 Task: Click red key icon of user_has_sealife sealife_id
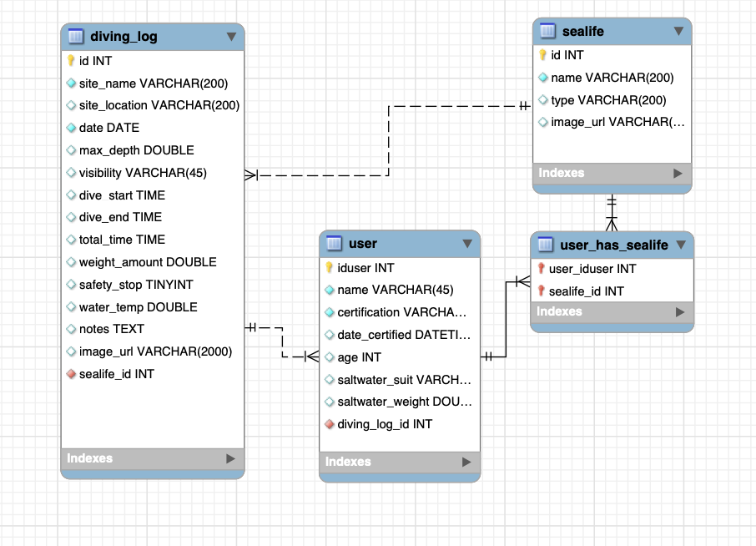(541, 291)
